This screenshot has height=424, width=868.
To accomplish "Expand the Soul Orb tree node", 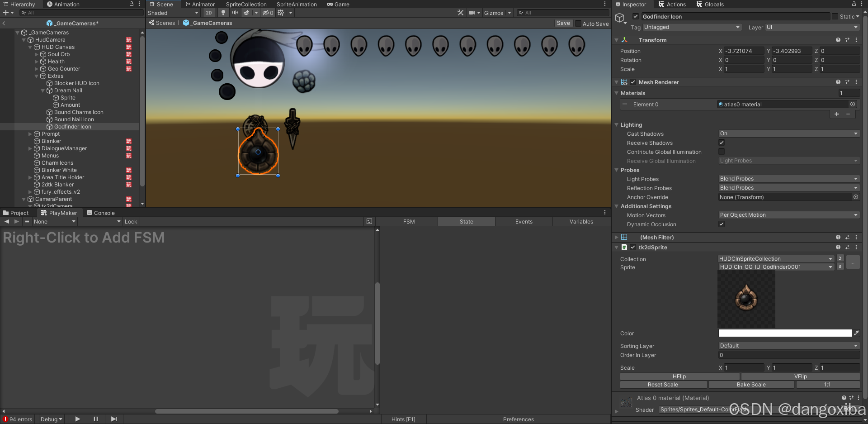I will [x=37, y=54].
